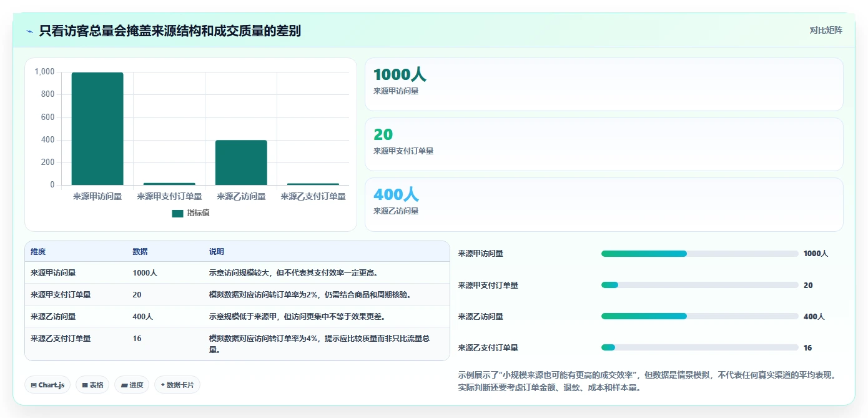Click the 来源甲支付订单量 bar in chart

[169, 184]
